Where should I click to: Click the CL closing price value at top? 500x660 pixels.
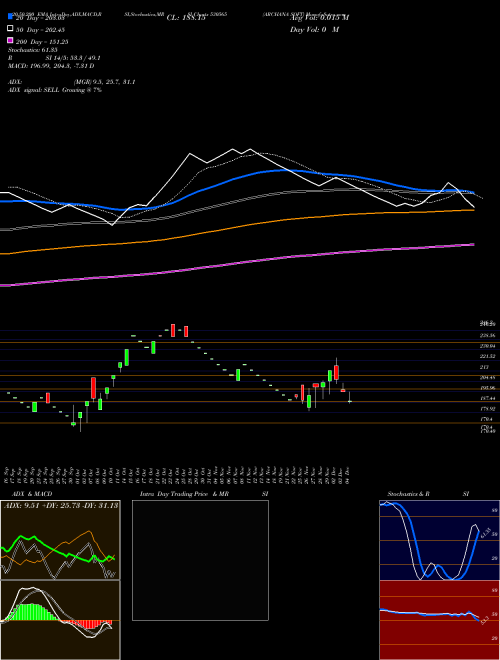186,18
